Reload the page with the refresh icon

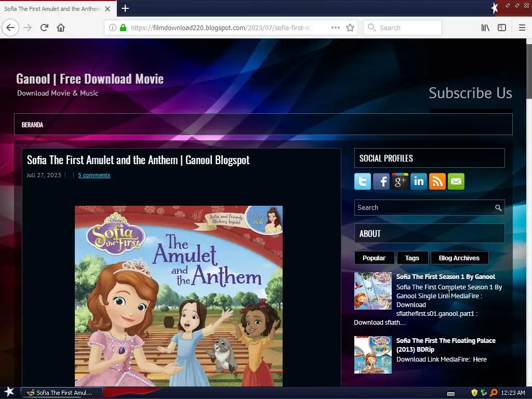point(44,28)
